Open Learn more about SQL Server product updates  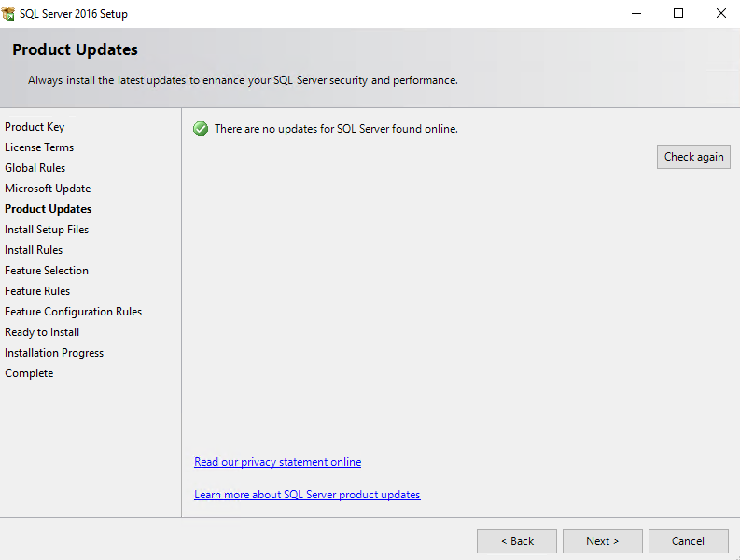click(x=307, y=495)
